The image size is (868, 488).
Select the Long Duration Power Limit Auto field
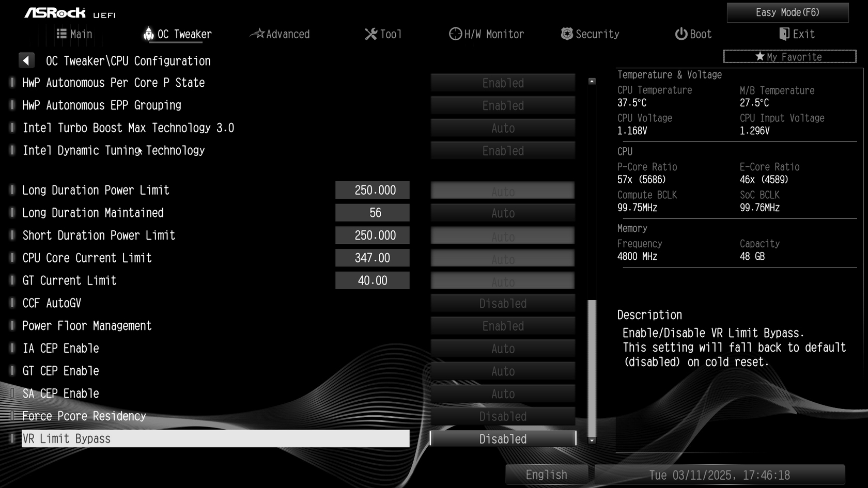503,191
